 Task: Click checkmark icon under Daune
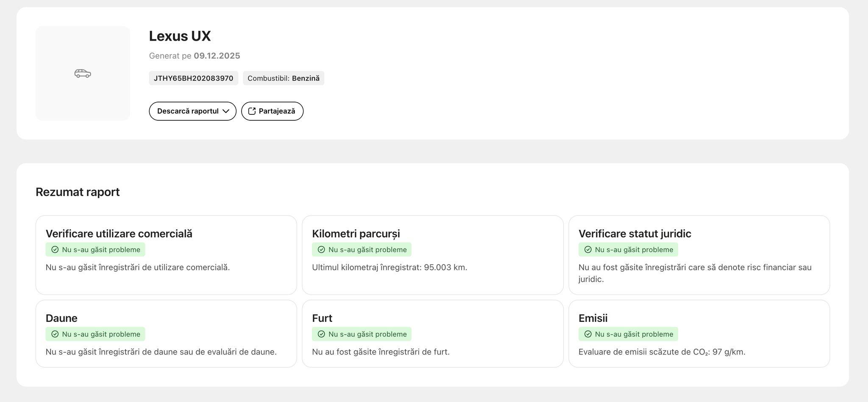[55, 334]
